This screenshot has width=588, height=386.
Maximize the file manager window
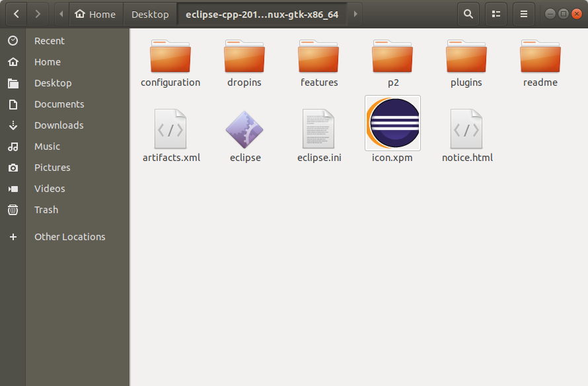pos(564,15)
